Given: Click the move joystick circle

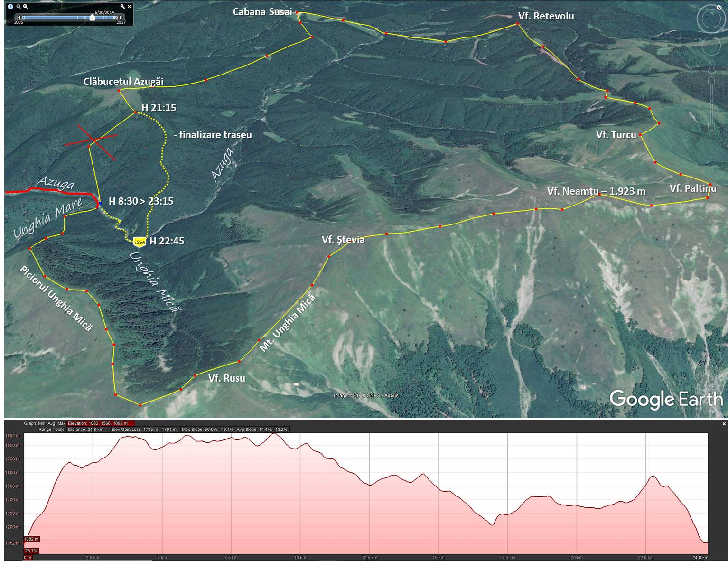Looking at the screenshot, I should (710, 47).
